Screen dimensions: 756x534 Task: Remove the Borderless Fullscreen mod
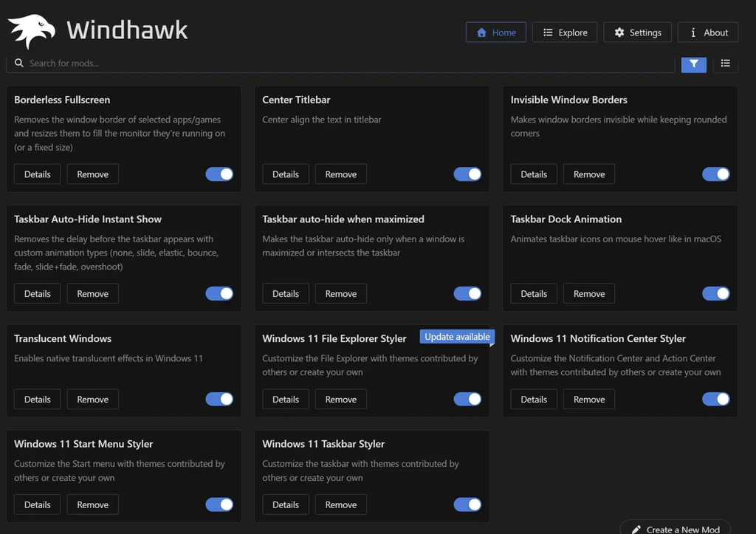tap(92, 174)
